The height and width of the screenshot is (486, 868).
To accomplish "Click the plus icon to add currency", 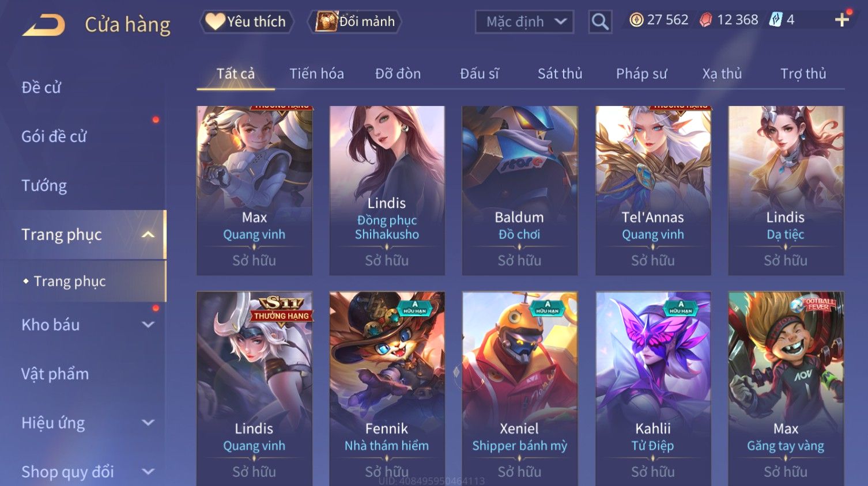I will (842, 20).
